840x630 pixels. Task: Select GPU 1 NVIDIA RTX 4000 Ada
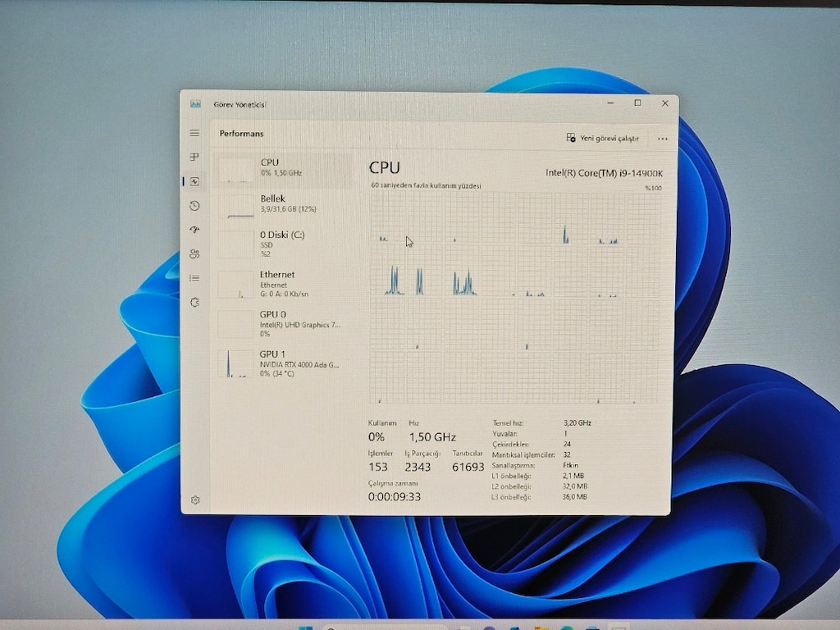(283, 363)
